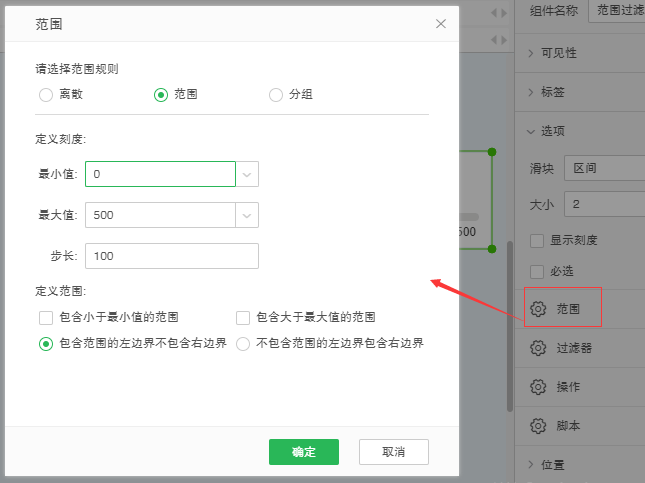Open the 最小值 dropdown arrow
The width and height of the screenshot is (645, 483).
pyautogui.click(x=247, y=175)
